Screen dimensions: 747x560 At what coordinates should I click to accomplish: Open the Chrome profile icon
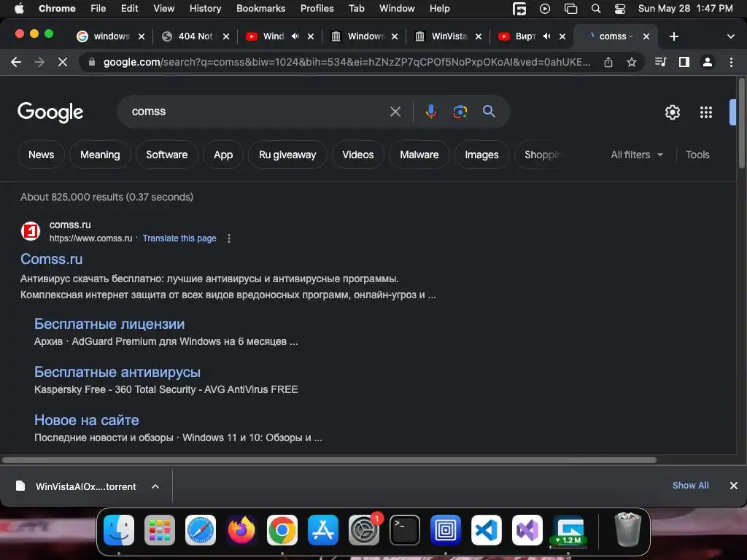708,62
